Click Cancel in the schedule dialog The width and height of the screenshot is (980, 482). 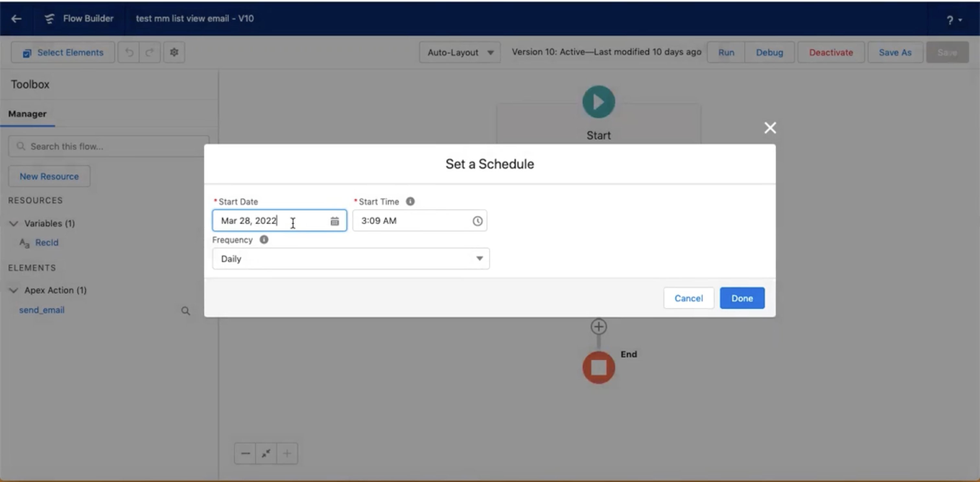(689, 298)
